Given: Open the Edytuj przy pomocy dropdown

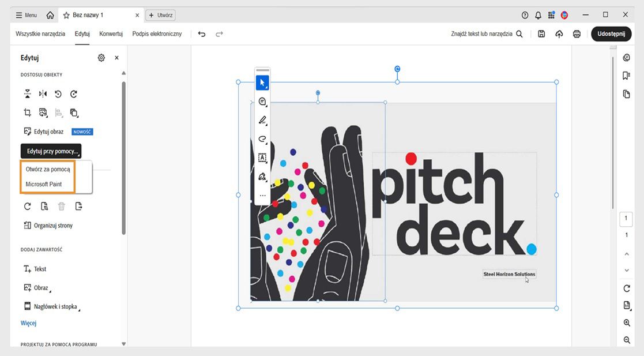Looking at the screenshot, I should [x=51, y=151].
